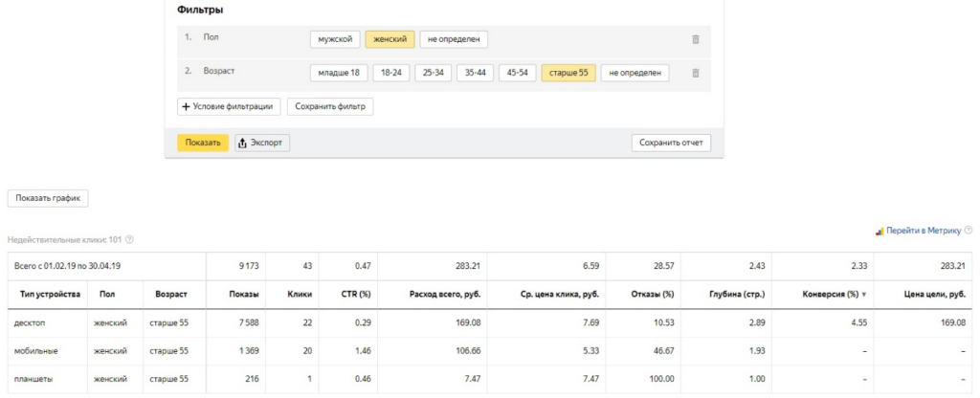Screen dimensions: 980x398
Task: Click Сохранить фильтр button
Action: coord(330,106)
